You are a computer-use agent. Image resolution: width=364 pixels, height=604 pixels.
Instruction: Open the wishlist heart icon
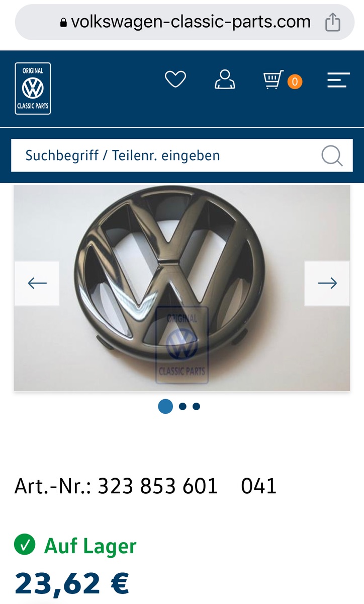175,80
